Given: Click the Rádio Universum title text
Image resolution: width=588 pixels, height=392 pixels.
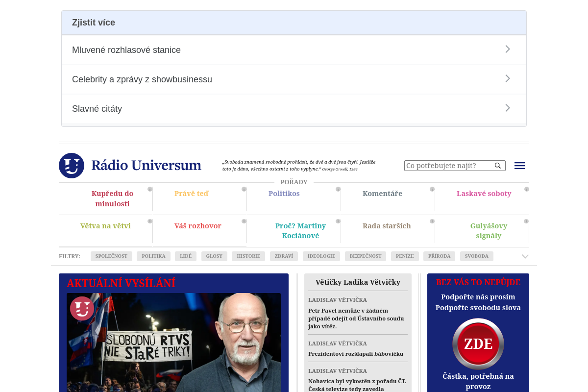Looking at the screenshot, I should [146, 165].
